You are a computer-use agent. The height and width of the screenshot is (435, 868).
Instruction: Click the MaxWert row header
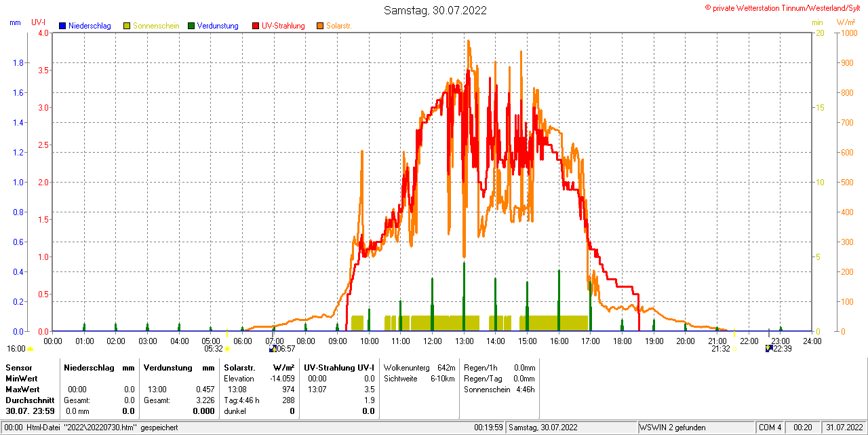coord(22,389)
